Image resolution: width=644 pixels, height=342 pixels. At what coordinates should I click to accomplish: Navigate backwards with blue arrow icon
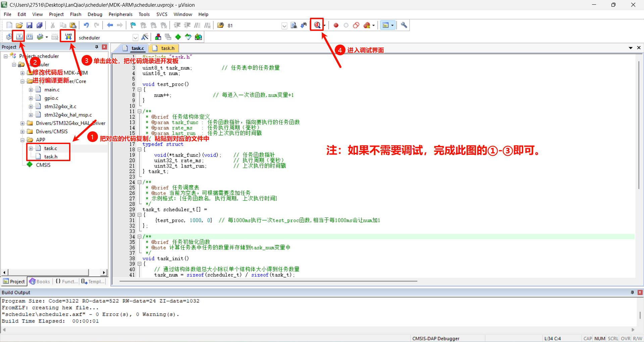click(110, 25)
